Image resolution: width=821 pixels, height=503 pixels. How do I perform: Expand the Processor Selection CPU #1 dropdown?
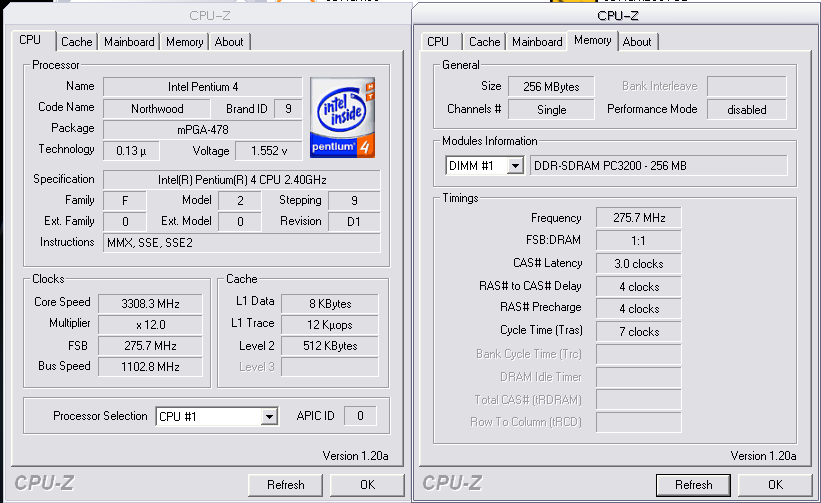269,417
